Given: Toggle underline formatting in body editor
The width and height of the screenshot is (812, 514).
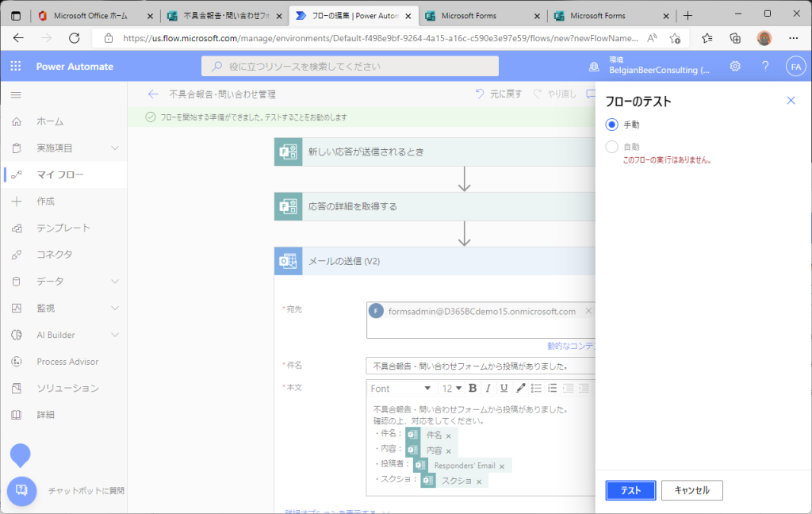Looking at the screenshot, I should 504,388.
